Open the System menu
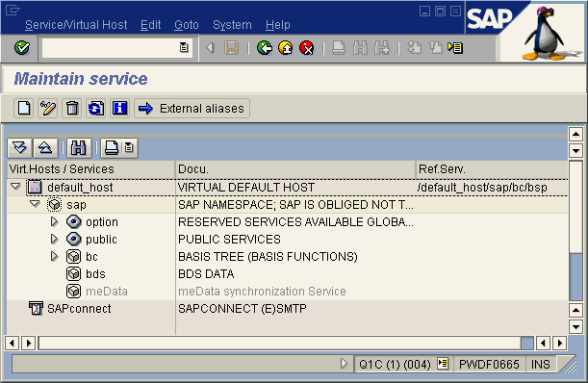Screen dimensions: 588x383 tap(232, 25)
